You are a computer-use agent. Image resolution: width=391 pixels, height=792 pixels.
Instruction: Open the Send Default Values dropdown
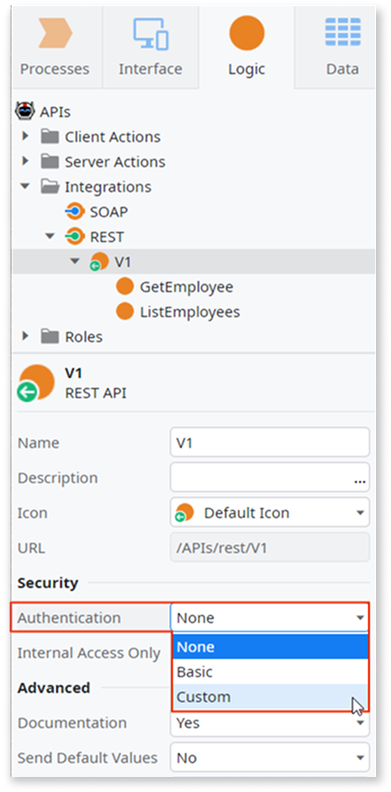(270, 757)
